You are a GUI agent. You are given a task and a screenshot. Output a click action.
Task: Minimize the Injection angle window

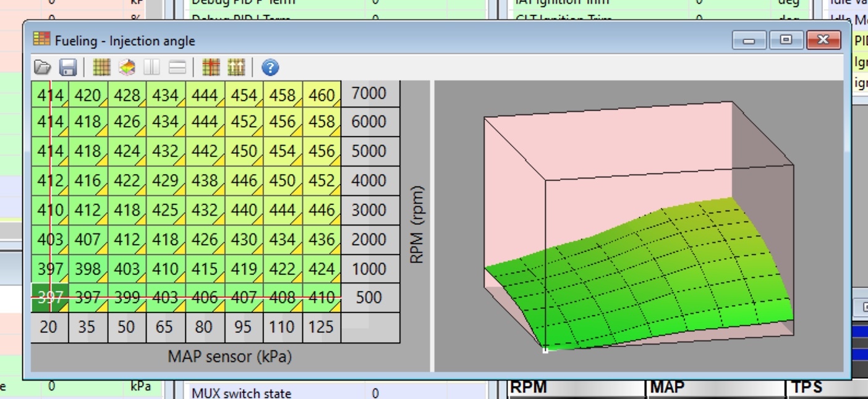tap(749, 40)
